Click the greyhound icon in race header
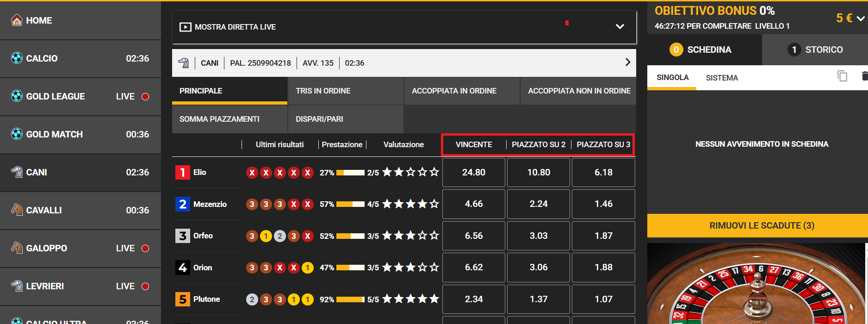This screenshot has height=324, width=868. click(x=184, y=63)
